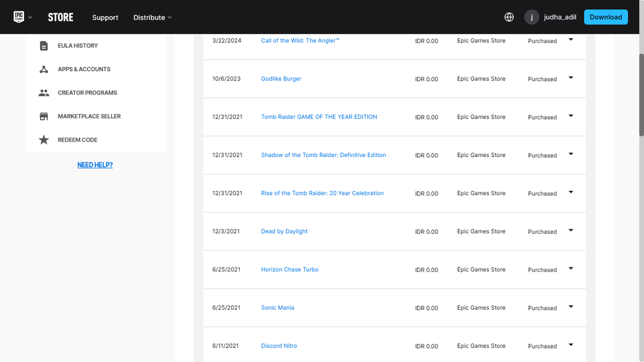Open the Discord Nitro link

coord(279,346)
